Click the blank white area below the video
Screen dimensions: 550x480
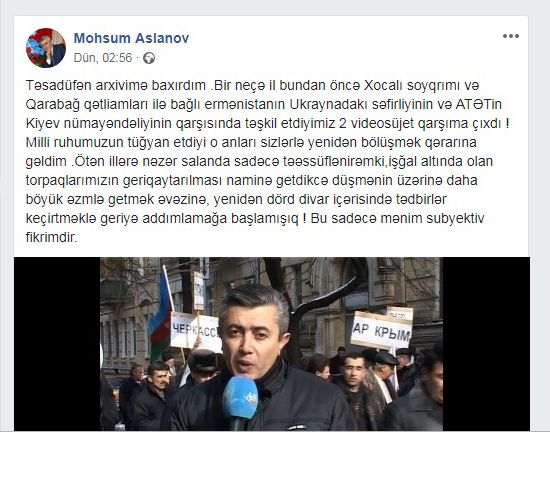[x=275, y=455]
